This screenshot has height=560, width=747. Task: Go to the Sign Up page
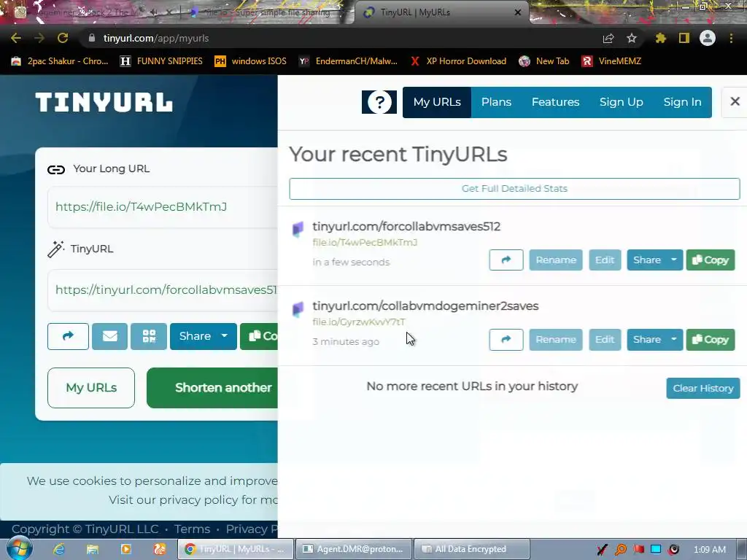[622, 102]
